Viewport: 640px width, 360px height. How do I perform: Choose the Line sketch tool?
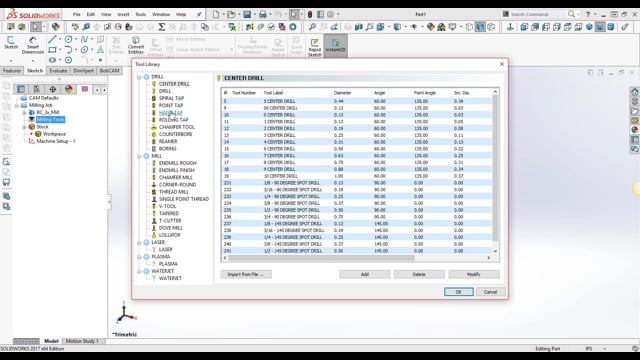pyautogui.click(x=52, y=39)
